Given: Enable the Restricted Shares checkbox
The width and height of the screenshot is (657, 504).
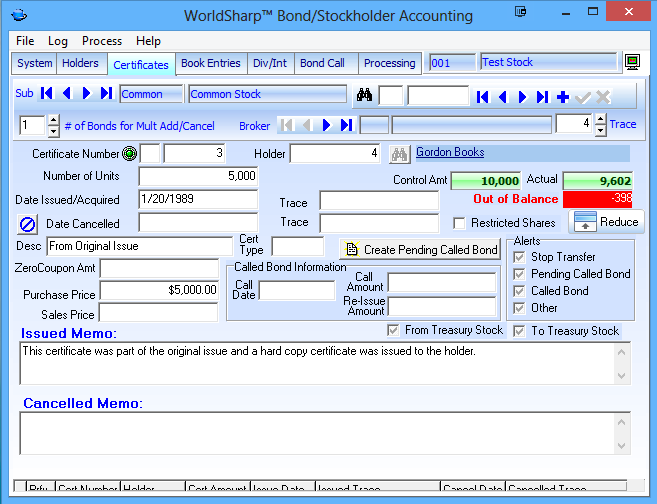Looking at the screenshot, I should (x=459, y=223).
